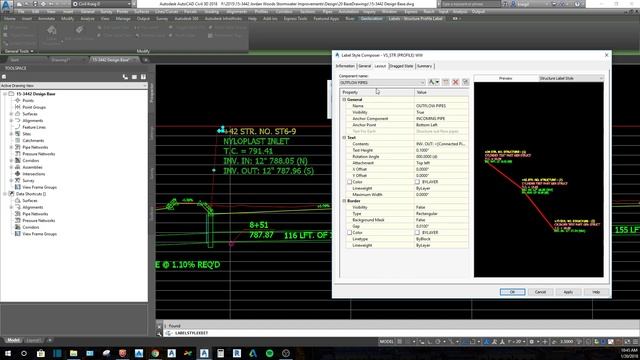This screenshot has width=640, height=360.
Task: Open a new drawing tab with plus
Action: click(146, 60)
